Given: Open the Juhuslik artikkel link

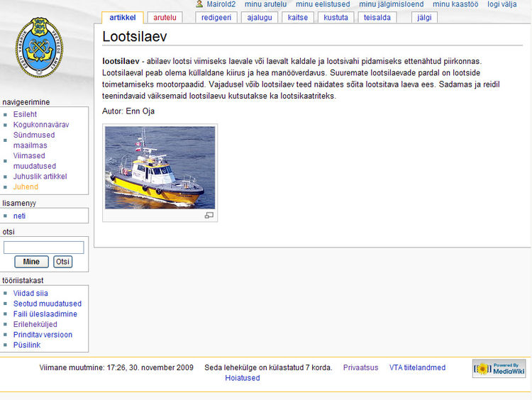Looking at the screenshot, I should pos(40,177).
